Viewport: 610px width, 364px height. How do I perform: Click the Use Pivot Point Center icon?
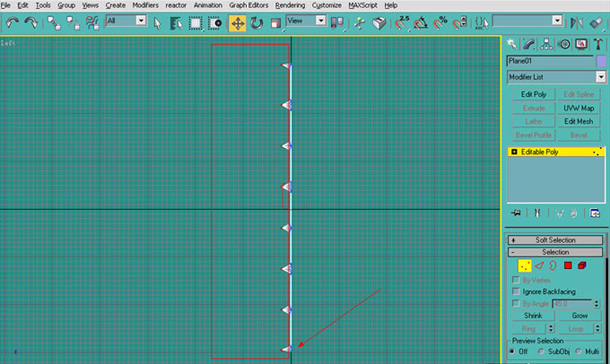pyautogui.click(x=337, y=23)
